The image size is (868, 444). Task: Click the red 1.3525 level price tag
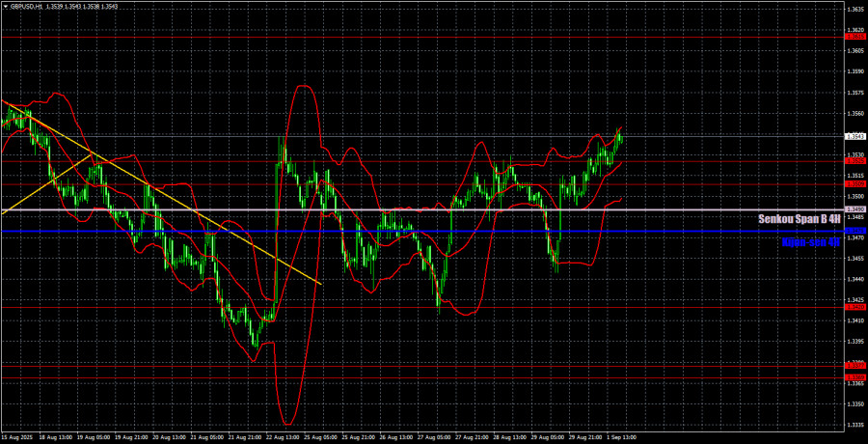pyautogui.click(x=854, y=161)
